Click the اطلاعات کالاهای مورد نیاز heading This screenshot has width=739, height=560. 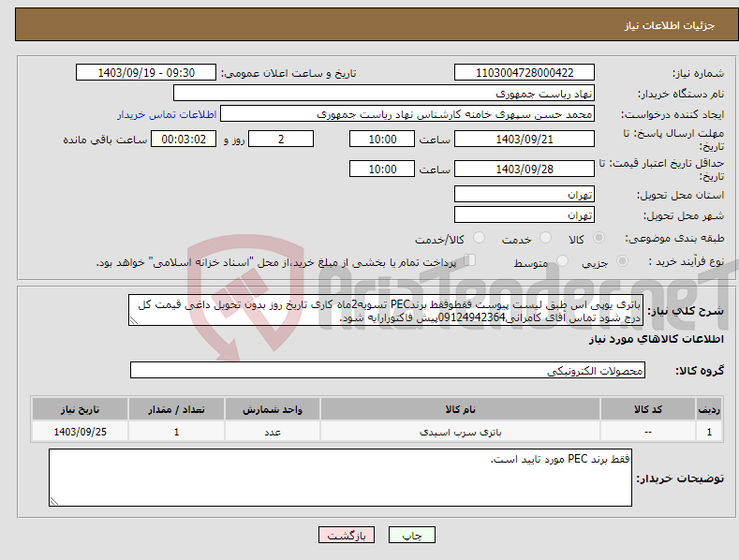click(x=656, y=339)
